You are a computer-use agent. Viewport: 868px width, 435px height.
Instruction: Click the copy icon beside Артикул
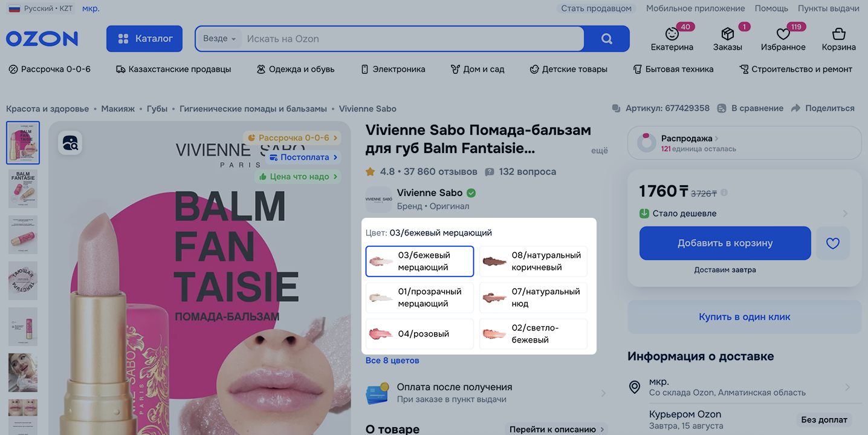coord(617,108)
